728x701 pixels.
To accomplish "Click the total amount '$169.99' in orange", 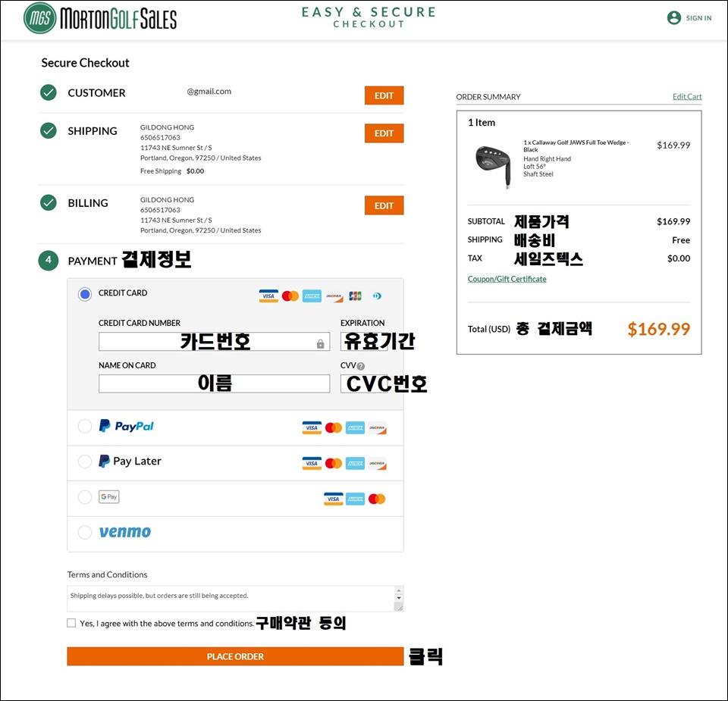I will coord(658,330).
